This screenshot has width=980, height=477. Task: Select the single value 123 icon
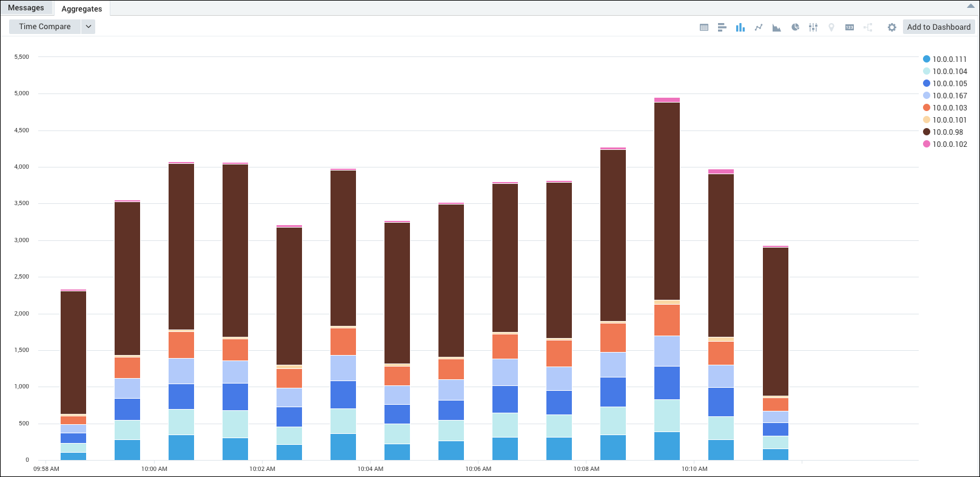click(x=850, y=27)
